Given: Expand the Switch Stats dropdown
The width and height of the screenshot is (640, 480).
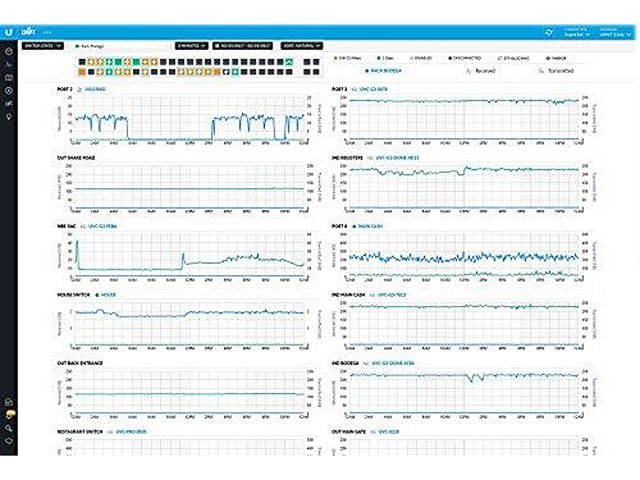Looking at the screenshot, I should tap(44, 45).
